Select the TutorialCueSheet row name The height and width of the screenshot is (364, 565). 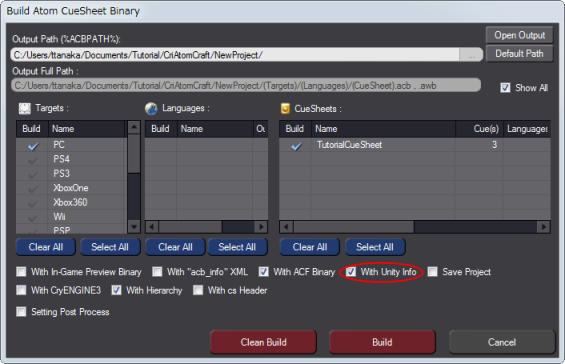pyautogui.click(x=349, y=145)
